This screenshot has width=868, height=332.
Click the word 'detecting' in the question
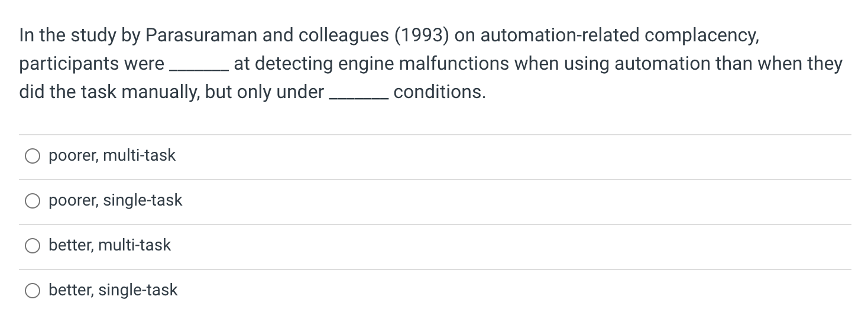click(x=296, y=64)
